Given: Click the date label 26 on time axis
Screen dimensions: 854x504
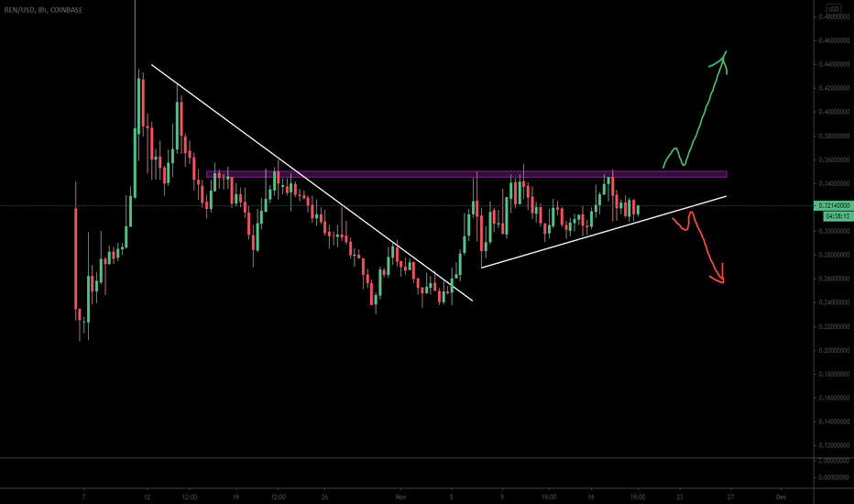Looking at the screenshot, I should (x=324, y=497).
